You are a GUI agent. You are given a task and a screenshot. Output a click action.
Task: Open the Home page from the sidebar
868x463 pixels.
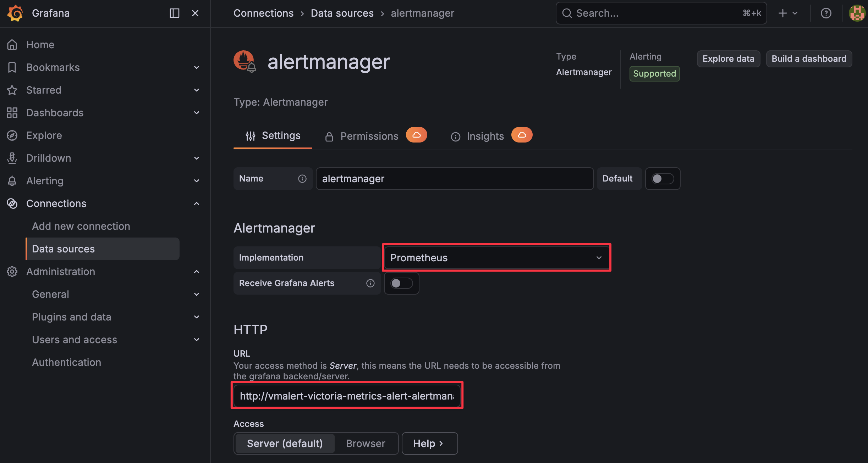40,44
